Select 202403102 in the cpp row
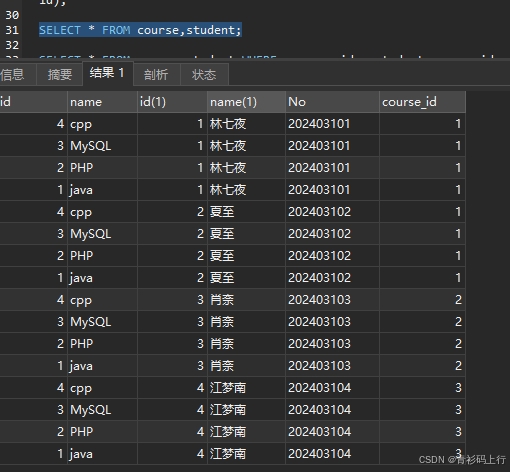 [332, 212]
